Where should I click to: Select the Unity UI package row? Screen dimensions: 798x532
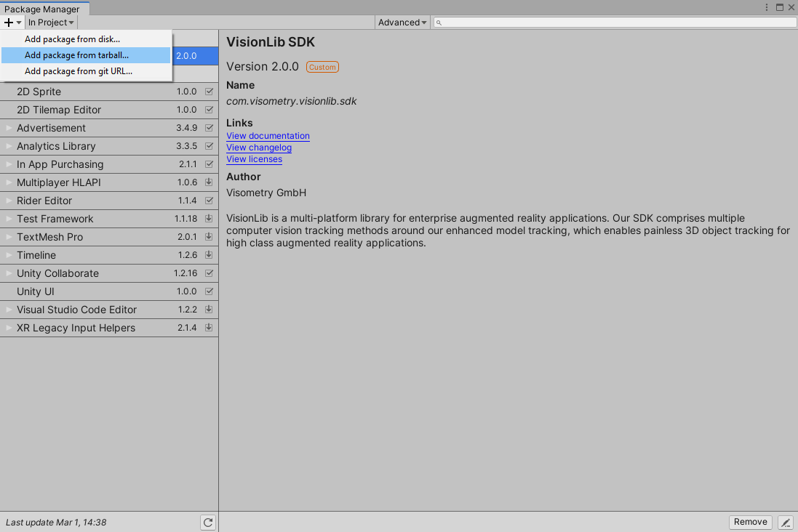[x=95, y=291]
